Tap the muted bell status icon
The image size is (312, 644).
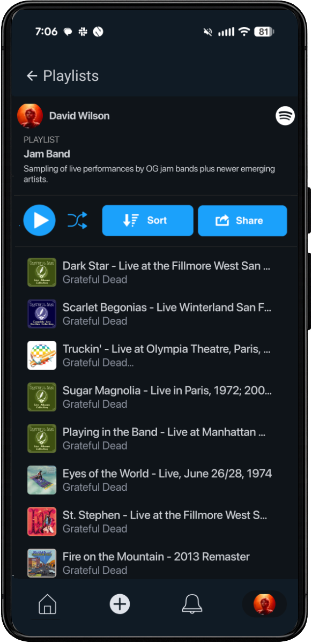pos(207,32)
